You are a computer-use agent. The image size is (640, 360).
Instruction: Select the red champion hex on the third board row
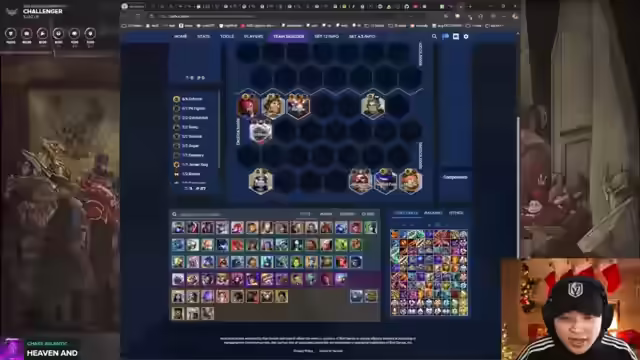248,105
